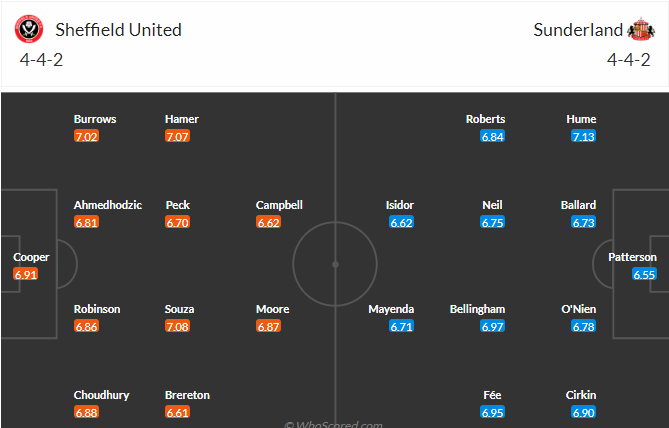The width and height of the screenshot is (669, 428).
Task: Select Hamer's 7.07 rating badge
Action: (177, 137)
